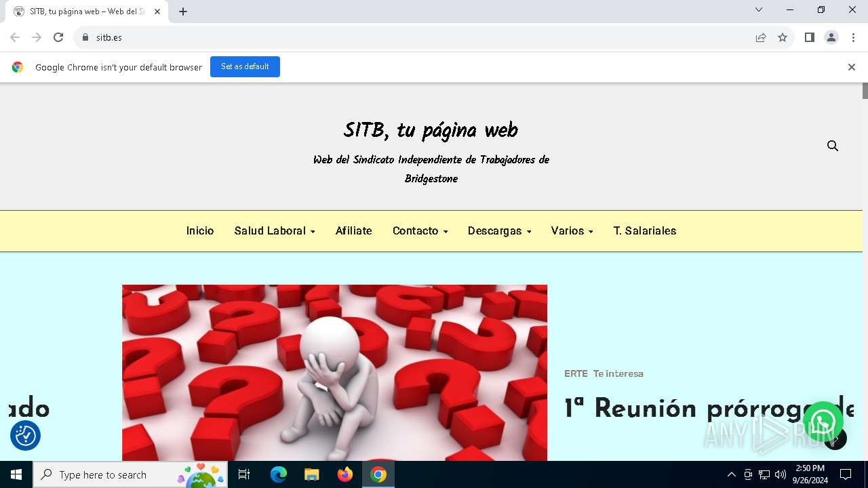Screen dimensions: 868x488
Task: Go forward in browser history
Action: [37, 37]
